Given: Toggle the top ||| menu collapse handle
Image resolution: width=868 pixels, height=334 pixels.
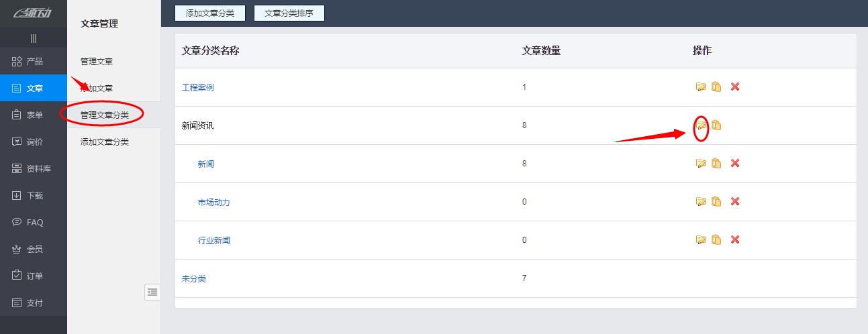Looking at the screenshot, I should point(34,38).
